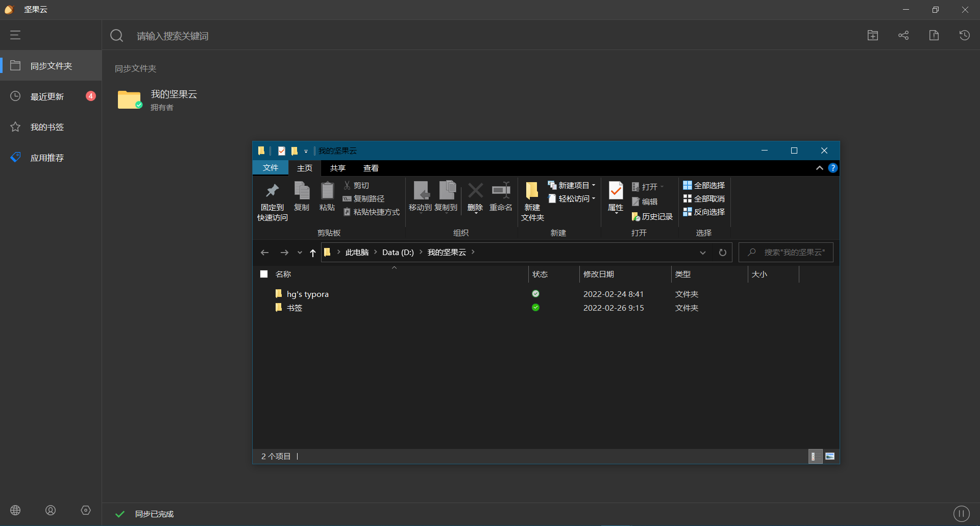The height and width of the screenshot is (526, 980).
Task: Click the Paste (粘贴) ribbon icon
Action: (327, 196)
